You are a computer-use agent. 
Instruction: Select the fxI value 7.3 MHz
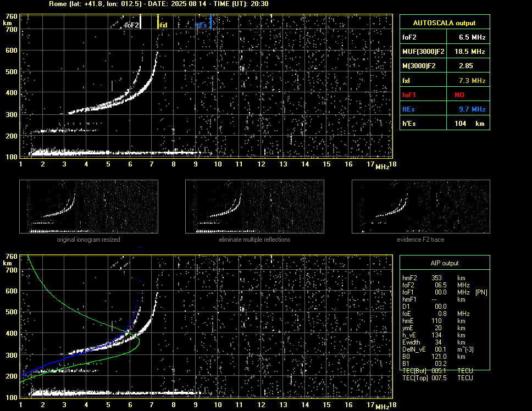pyautogui.click(x=472, y=81)
